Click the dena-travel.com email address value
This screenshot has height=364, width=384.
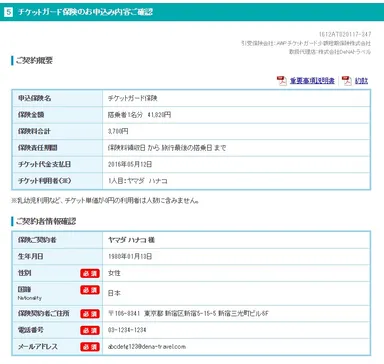[x=147, y=347]
